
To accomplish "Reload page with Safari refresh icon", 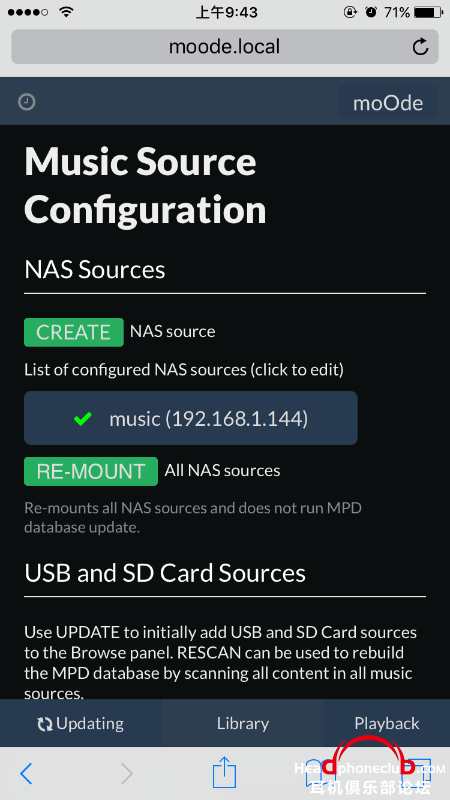I will (x=420, y=47).
